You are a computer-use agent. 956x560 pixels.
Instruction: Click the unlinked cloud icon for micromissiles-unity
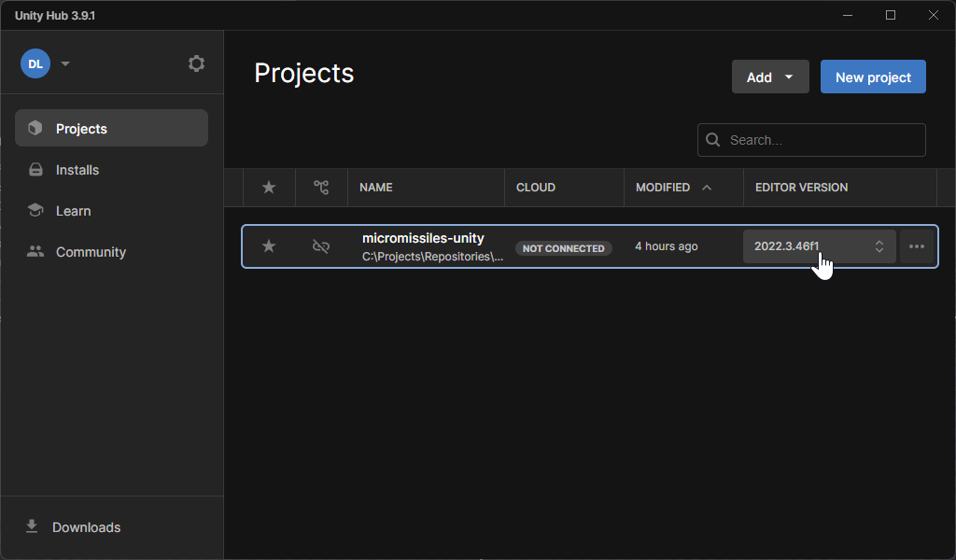point(321,246)
